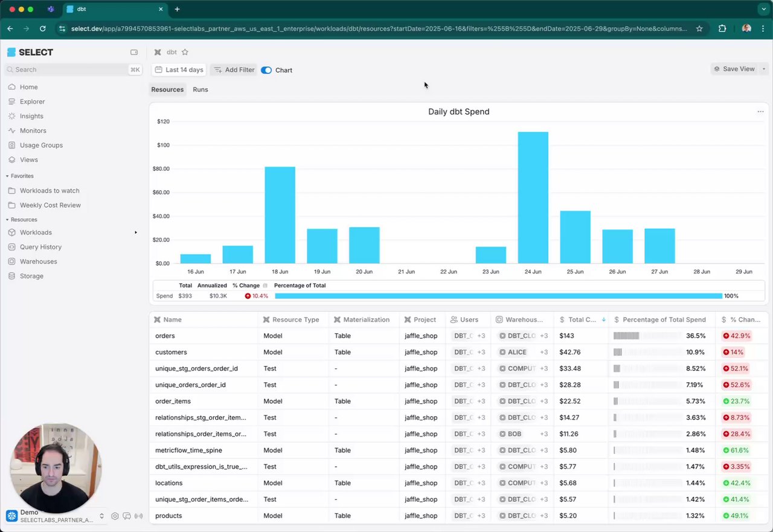773x532 pixels.
Task: Open the metricflow_time_spine row
Action: pyautogui.click(x=458, y=450)
